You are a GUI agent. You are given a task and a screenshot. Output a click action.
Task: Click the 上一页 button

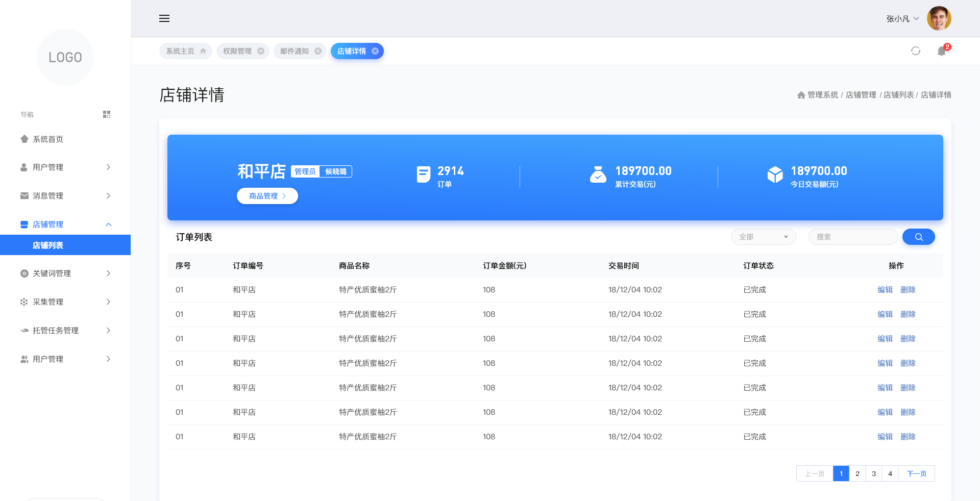(815, 473)
